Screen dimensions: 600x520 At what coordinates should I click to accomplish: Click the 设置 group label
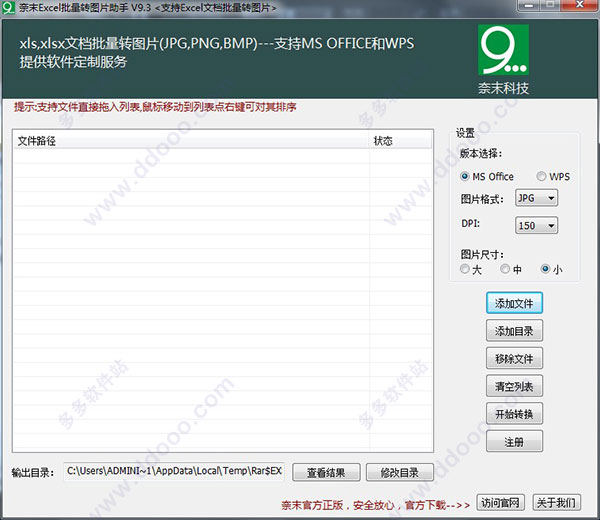coord(465,133)
